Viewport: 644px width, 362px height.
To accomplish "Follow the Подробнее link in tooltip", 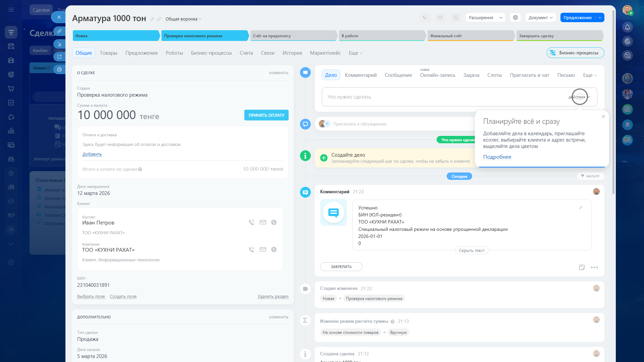I will coord(497,157).
